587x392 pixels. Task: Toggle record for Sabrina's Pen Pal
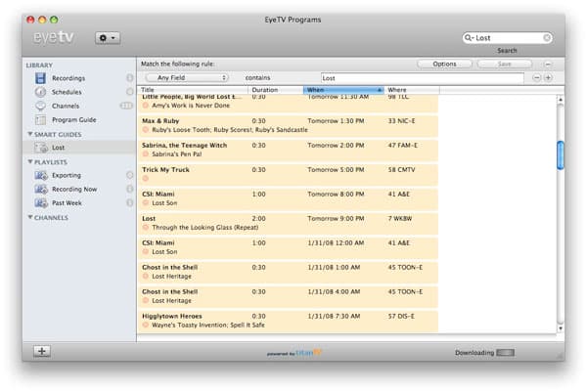(145, 154)
